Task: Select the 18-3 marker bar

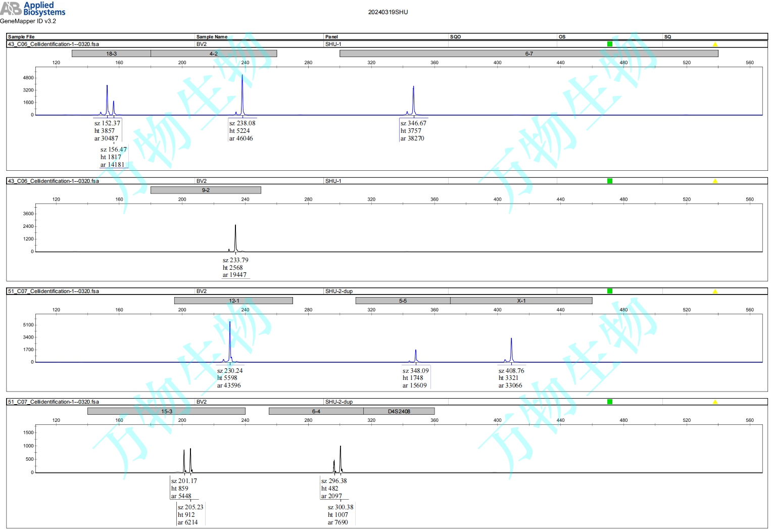Action: click(x=111, y=54)
